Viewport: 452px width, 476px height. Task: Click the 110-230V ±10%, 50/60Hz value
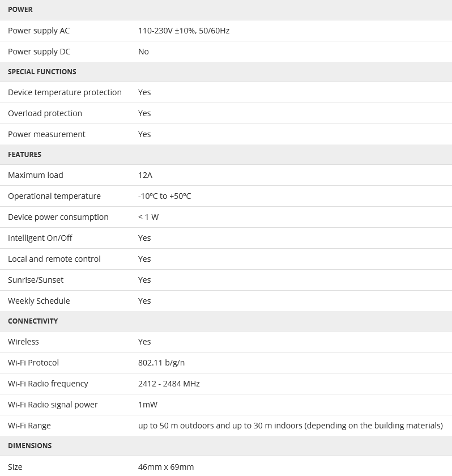coord(184,31)
